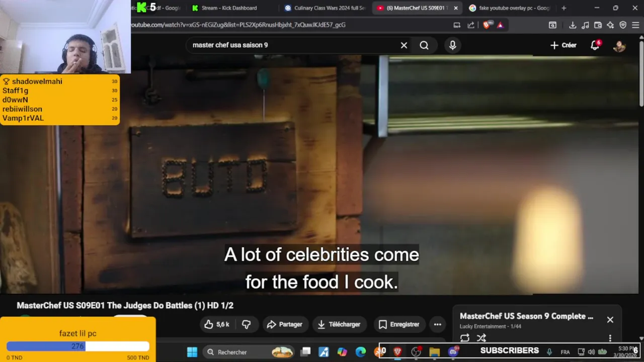Open the media playlist music note icon
This screenshot has width=644, height=362.
point(585,25)
